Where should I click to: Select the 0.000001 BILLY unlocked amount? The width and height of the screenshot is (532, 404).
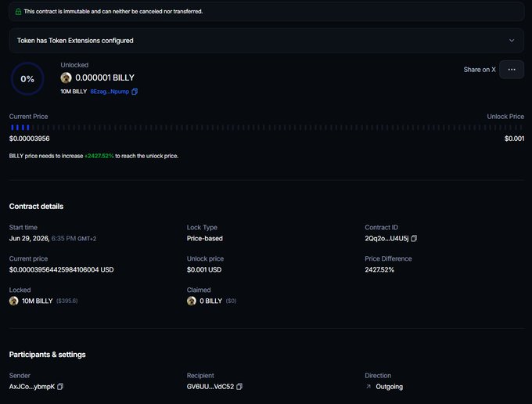[105, 78]
